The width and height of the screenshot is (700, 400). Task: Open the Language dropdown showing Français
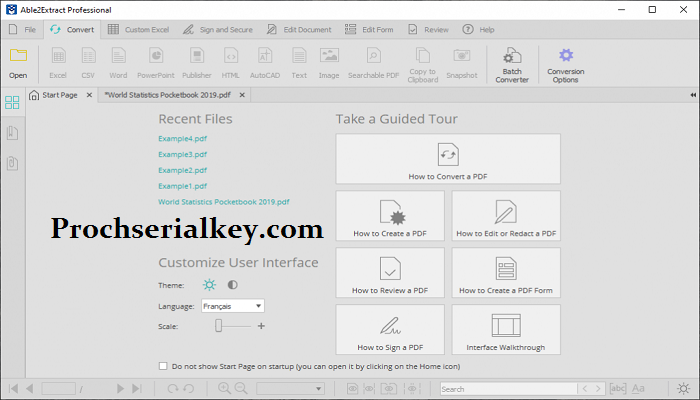point(233,306)
